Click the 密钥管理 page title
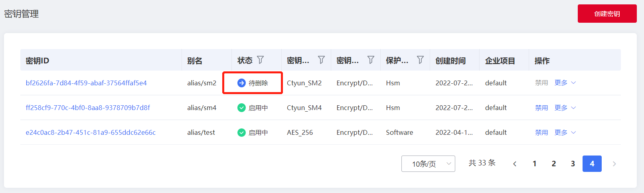 pyautogui.click(x=22, y=14)
